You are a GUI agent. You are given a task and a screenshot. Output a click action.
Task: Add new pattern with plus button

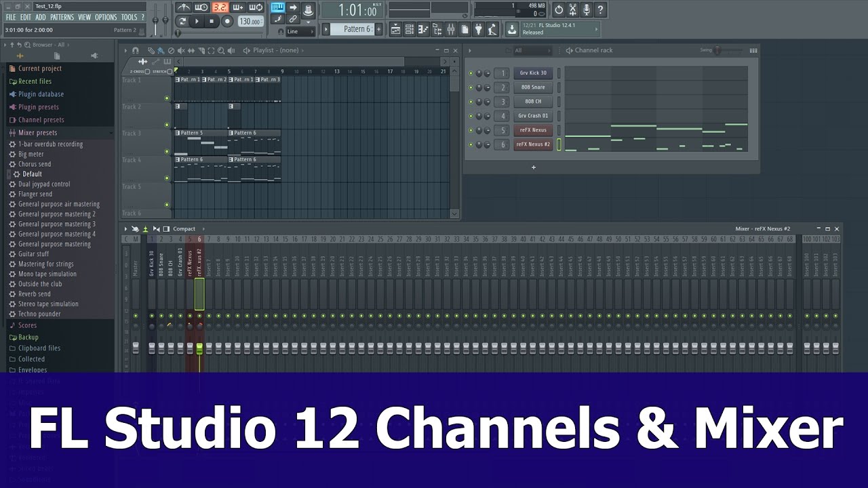click(378, 29)
